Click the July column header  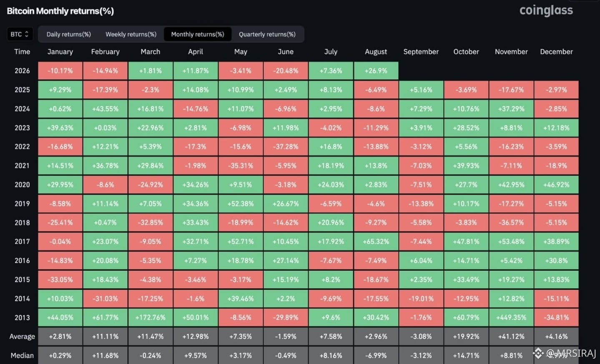pyautogui.click(x=331, y=52)
